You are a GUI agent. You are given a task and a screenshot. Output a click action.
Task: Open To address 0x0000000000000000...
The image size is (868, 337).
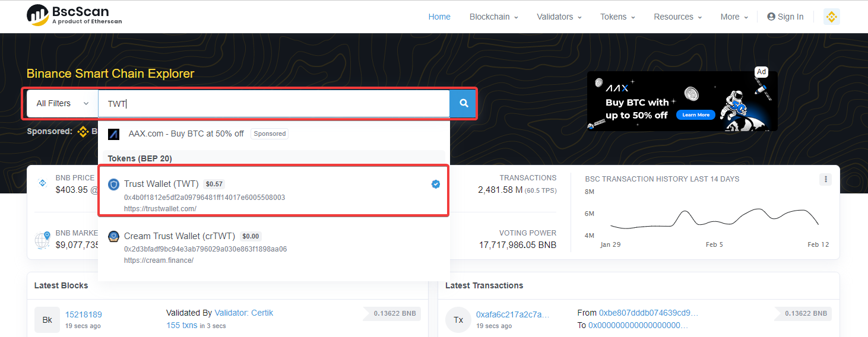tap(638, 325)
